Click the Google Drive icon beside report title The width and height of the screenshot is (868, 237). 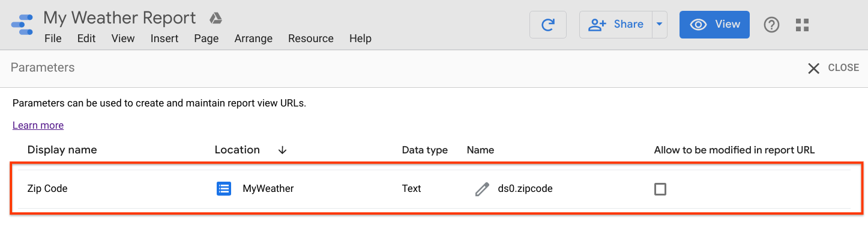[216, 19]
